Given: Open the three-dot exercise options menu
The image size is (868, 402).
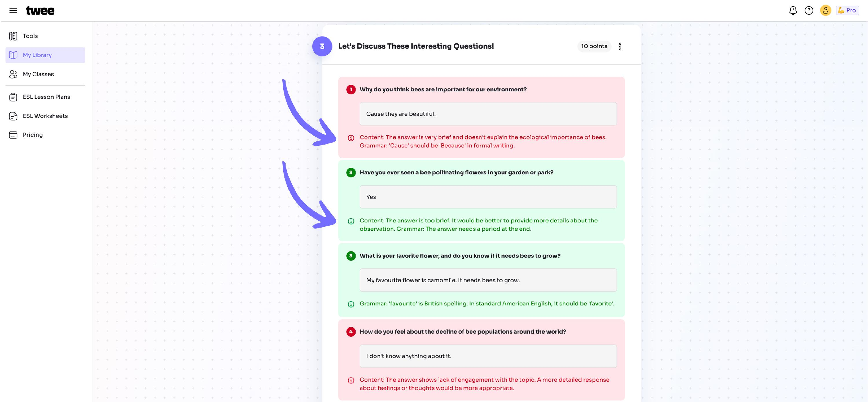Looking at the screenshot, I should tap(620, 47).
